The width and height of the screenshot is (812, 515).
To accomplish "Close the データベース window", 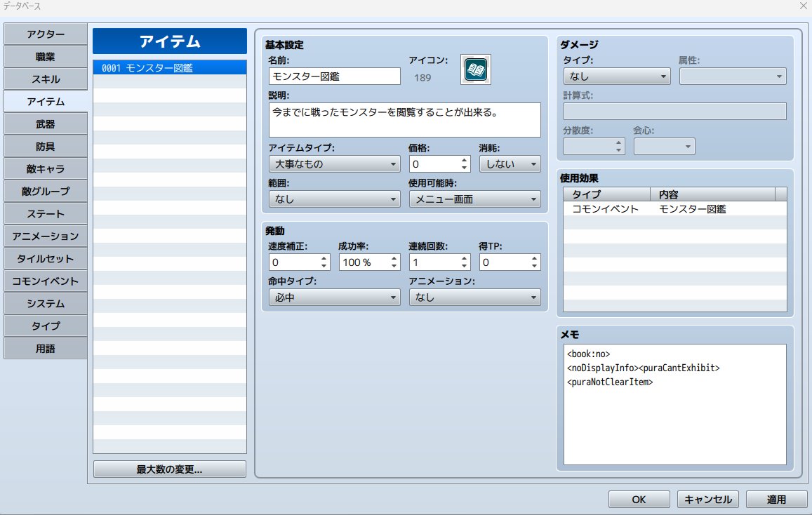I will click(803, 6).
